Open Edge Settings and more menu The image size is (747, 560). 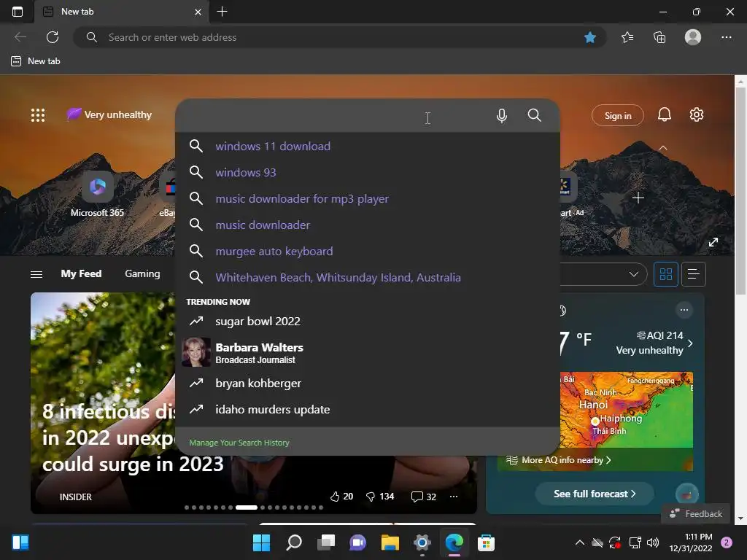click(x=726, y=37)
